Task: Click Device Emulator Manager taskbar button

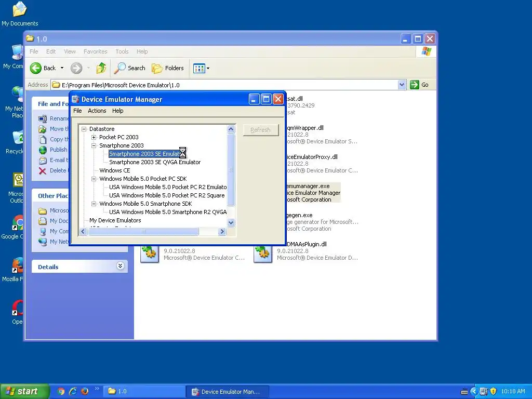Action: point(228,392)
